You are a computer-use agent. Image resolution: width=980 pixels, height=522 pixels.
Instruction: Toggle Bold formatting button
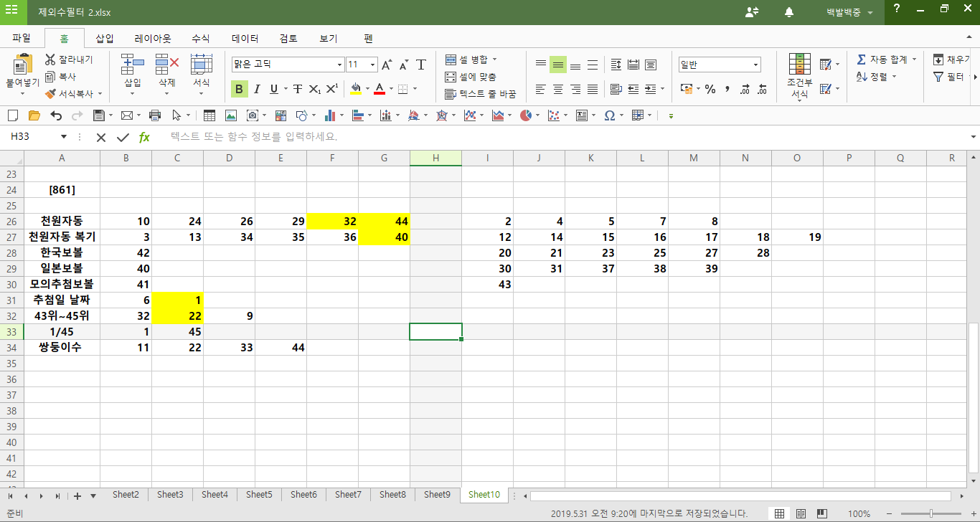[x=239, y=90]
